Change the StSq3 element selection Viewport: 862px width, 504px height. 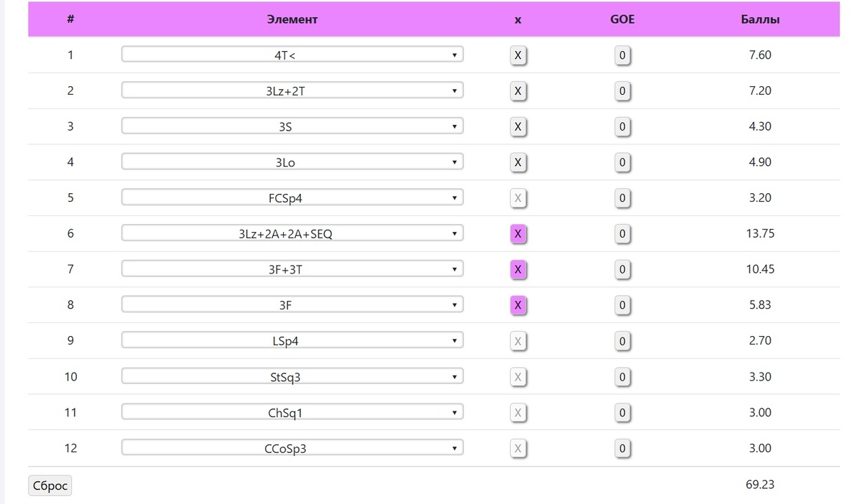pyautogui.click(x=292, y=376)
